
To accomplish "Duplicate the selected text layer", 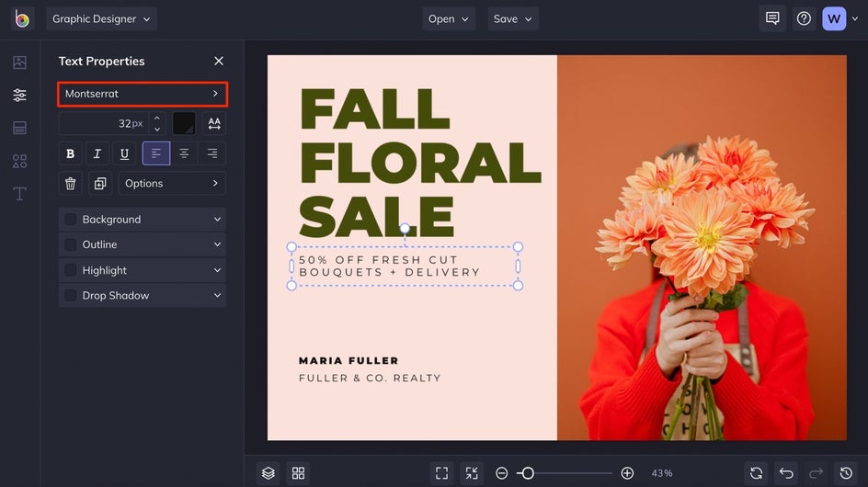I will tap(99, 184).
